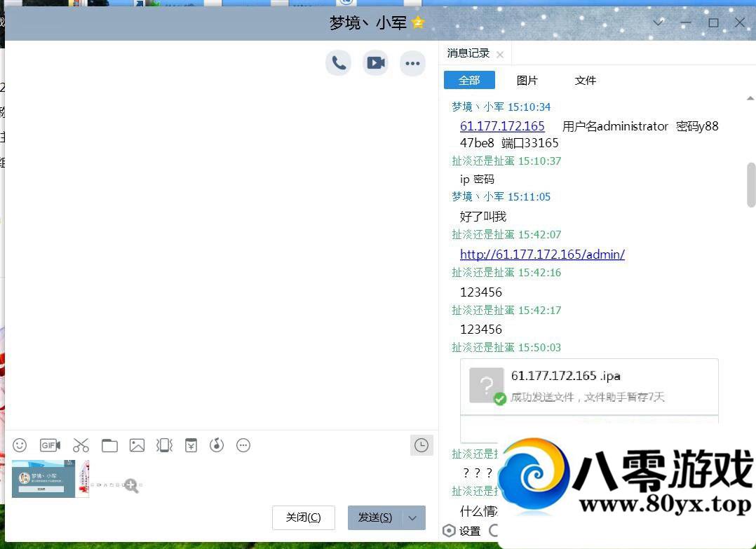Switch to the 图片 tab
756x549 pixels.
click(527, 80)
